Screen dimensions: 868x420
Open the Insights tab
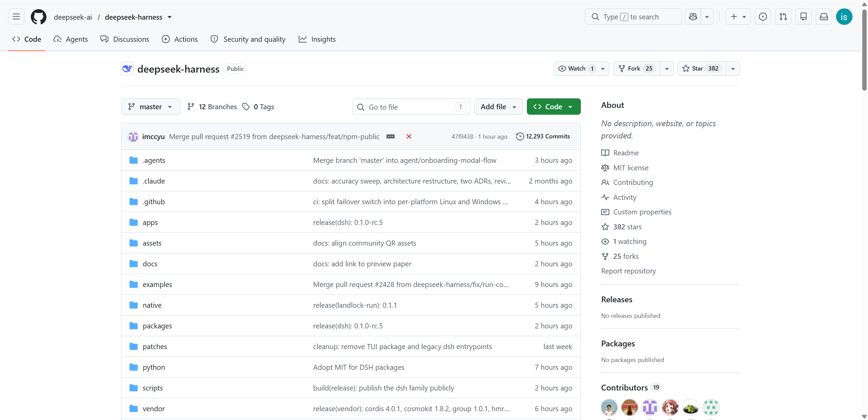[x=317, y=39]
